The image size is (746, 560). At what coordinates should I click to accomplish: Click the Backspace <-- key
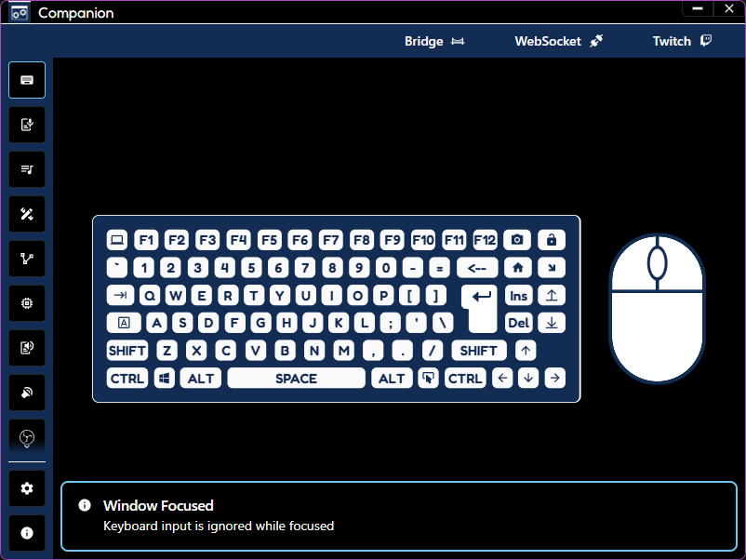click(x=477, y=268)
